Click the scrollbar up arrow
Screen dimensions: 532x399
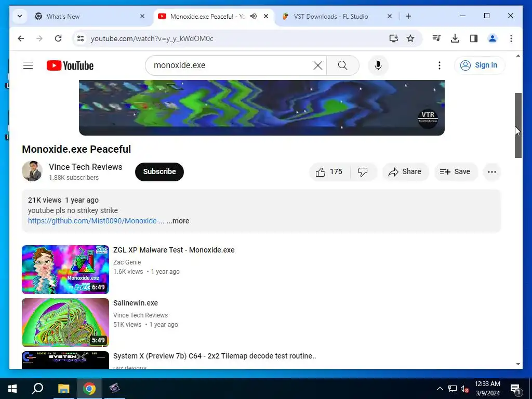[518, 56]
